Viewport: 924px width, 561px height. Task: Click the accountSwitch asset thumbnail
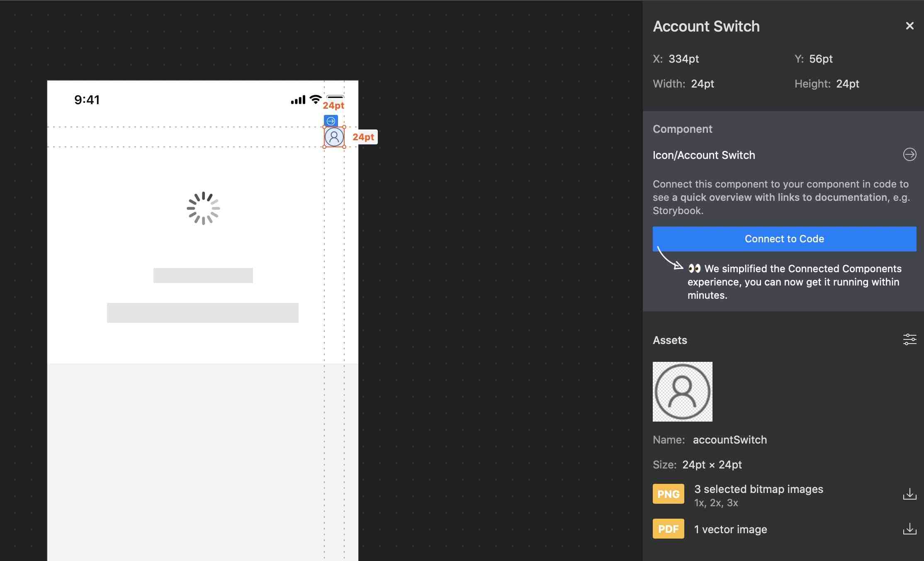(x=682, y=392)
